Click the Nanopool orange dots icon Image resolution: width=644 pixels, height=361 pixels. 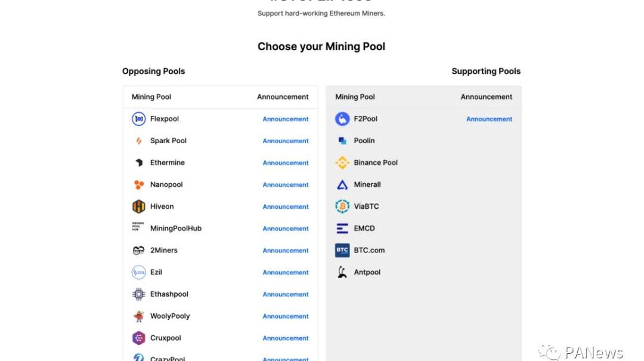point(139,184)
